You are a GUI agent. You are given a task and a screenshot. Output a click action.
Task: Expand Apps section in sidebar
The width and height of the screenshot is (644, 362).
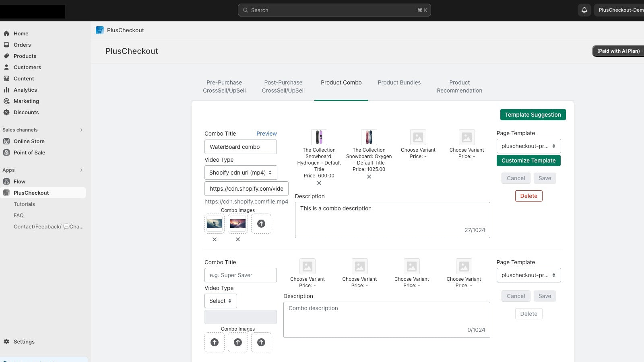pos(81,170)
